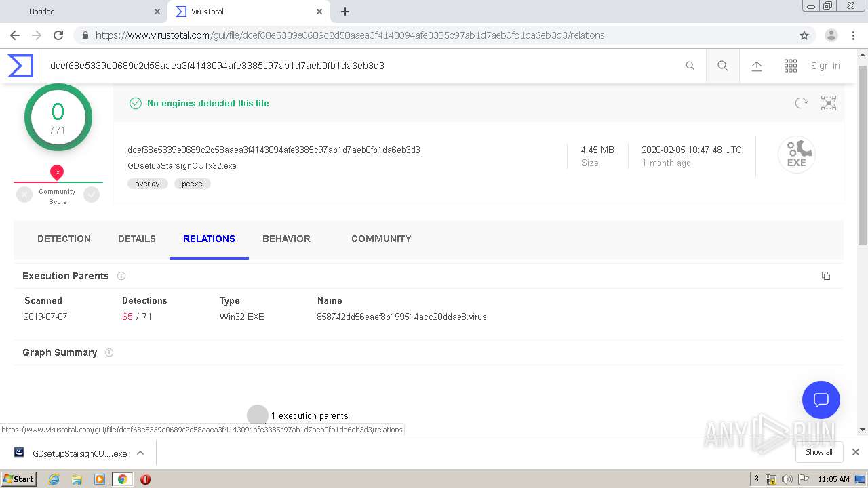Show hidden tray icons arrow
The image size is (868, 488).
(756, 479)
